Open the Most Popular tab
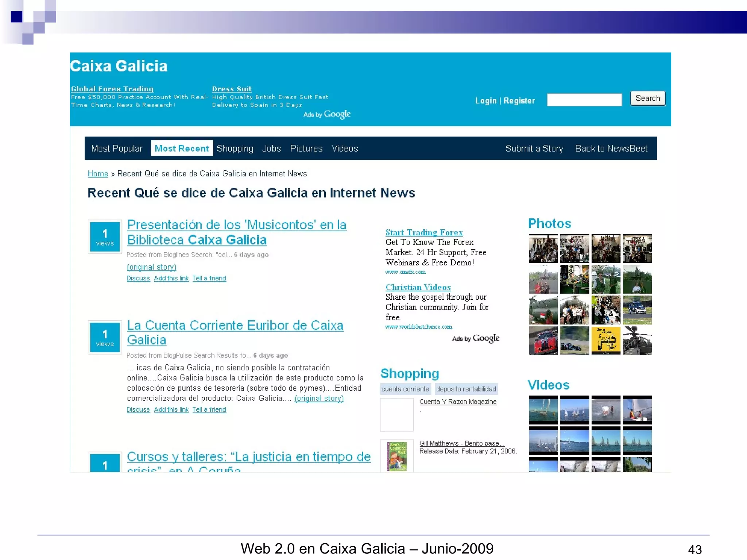Image resolution: width=747 pixels, height=560 pixels. click(x=117, y=148)
